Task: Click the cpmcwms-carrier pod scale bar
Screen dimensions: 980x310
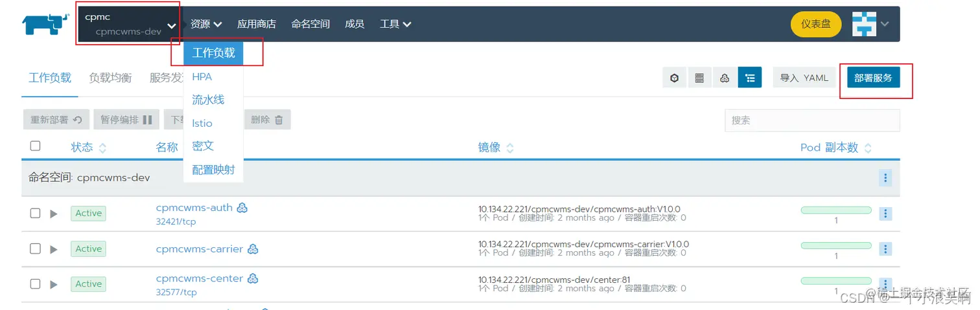Action: point(836,246)
